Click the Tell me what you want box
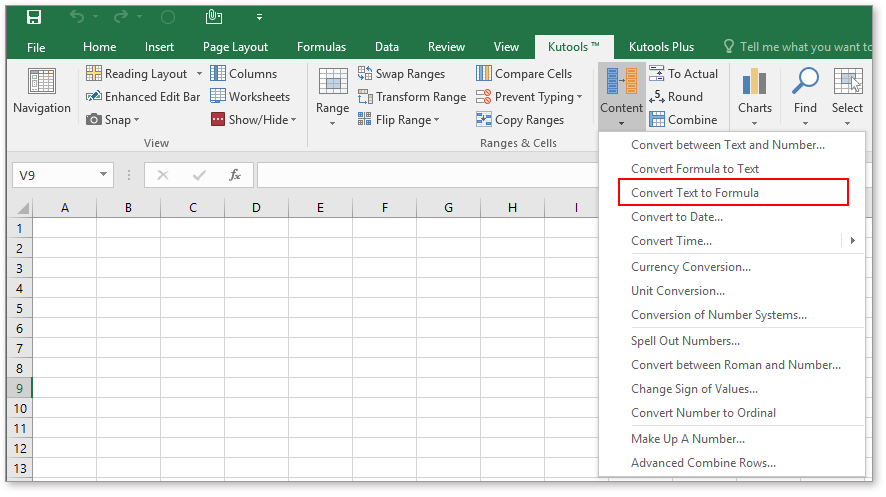The width and height of the screenshot is (886, 497). [x=798, y=47]
